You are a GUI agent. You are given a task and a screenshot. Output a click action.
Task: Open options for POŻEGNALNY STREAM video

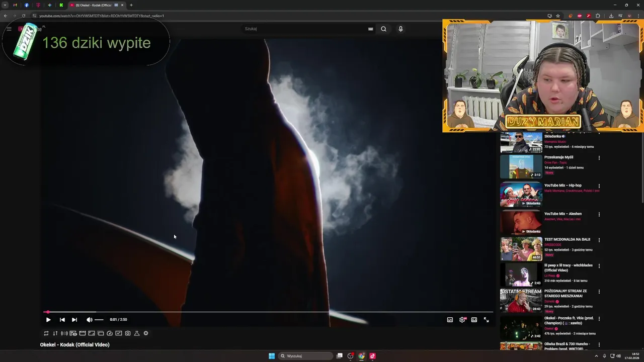pyautogui.click(x=599, y=292)
